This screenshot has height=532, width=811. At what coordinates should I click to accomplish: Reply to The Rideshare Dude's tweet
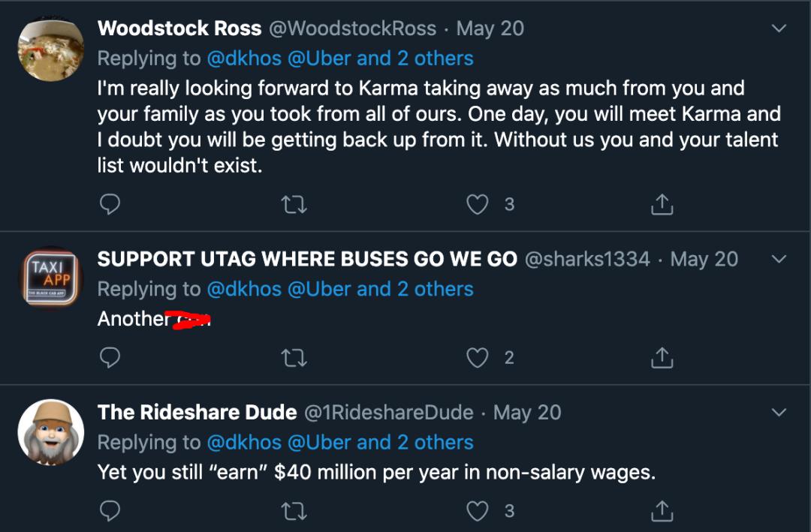110,511
